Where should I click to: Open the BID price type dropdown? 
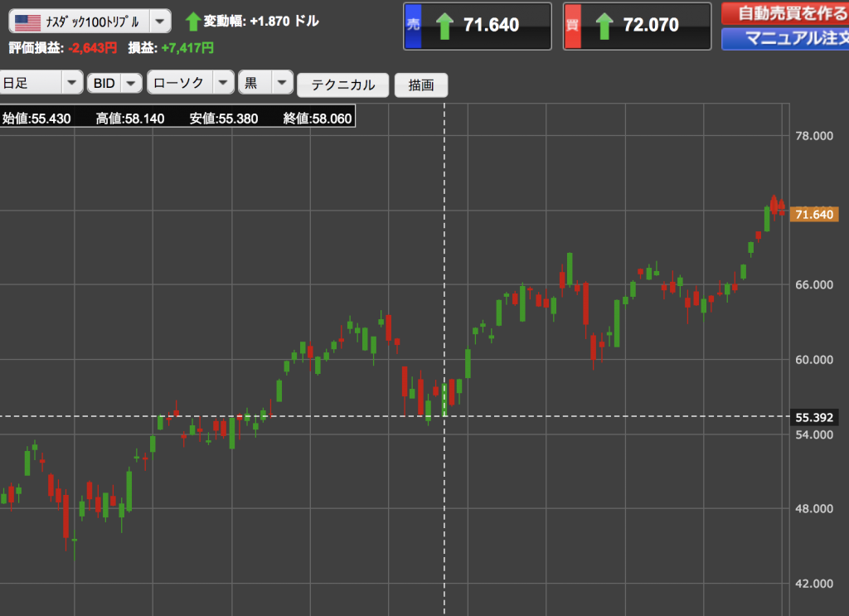coord(114,84)
